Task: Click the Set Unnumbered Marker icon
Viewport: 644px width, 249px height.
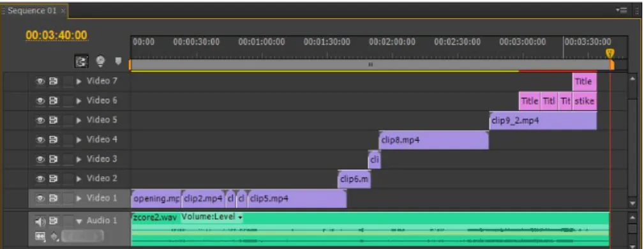Action: click(x=118, y=61)
